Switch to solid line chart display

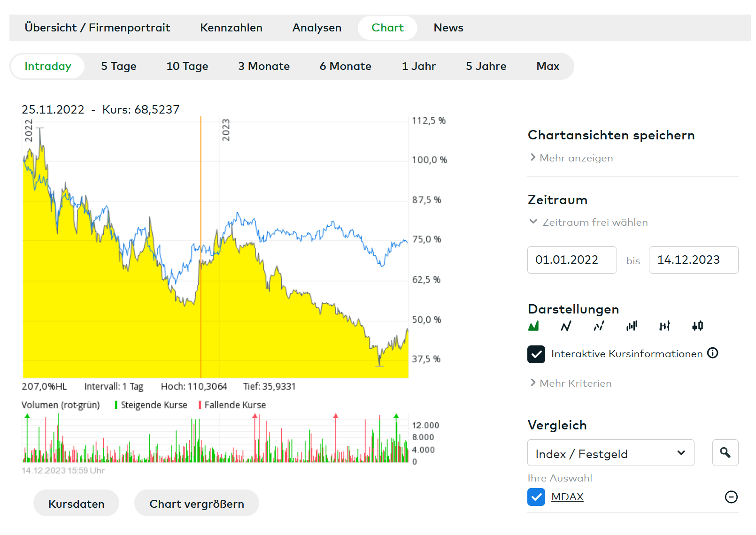tap(566, 326)
